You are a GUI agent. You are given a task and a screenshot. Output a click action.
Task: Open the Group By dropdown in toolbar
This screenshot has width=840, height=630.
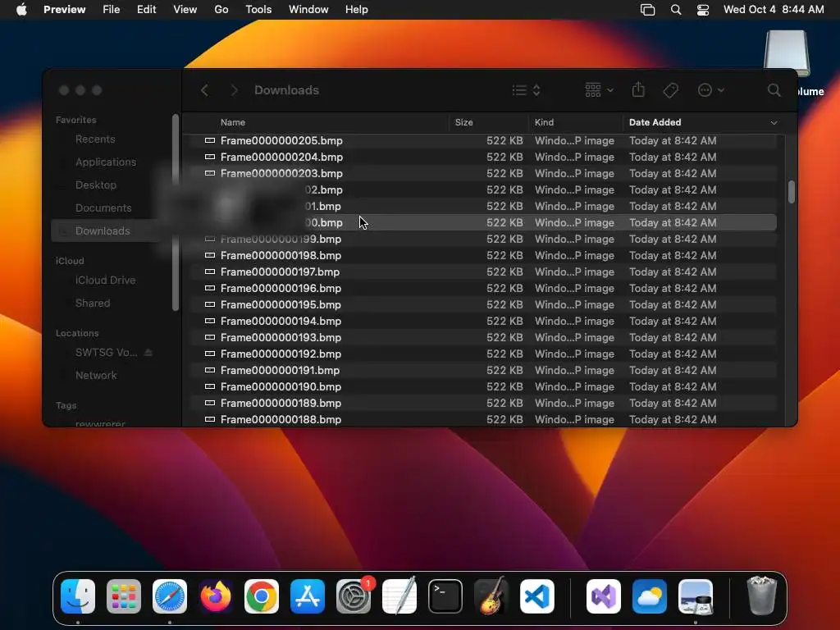[599, 90]
